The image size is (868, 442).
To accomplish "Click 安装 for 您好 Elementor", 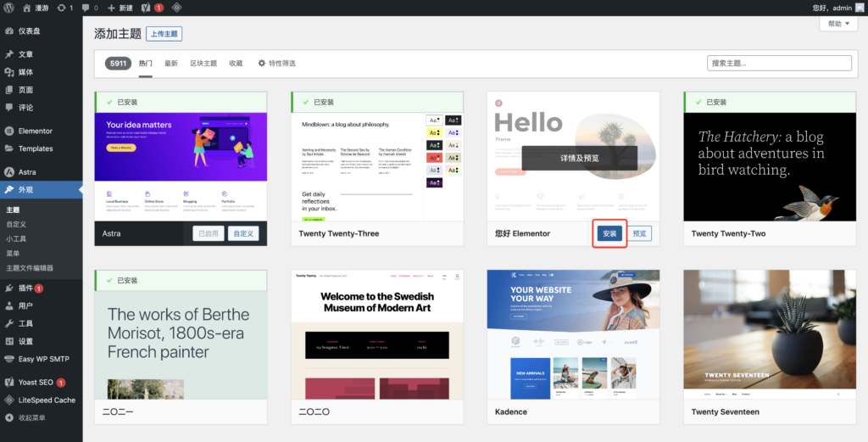I will (x=609, y=234).
